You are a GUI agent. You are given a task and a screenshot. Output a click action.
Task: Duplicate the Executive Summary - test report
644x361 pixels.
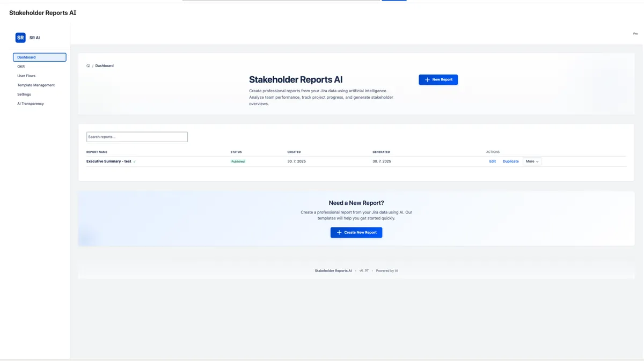pos(511,161)
